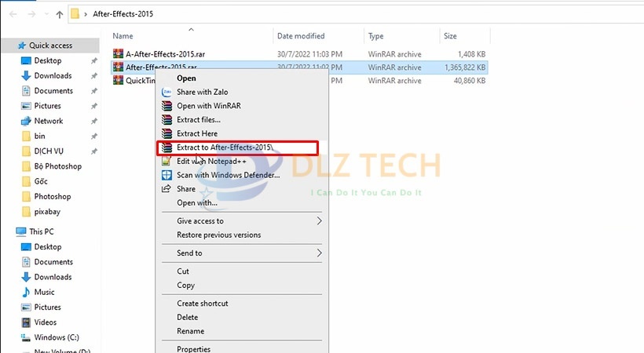Open the DỊCH VỤ folder
The image size is (644, 353).
(49, 151)
